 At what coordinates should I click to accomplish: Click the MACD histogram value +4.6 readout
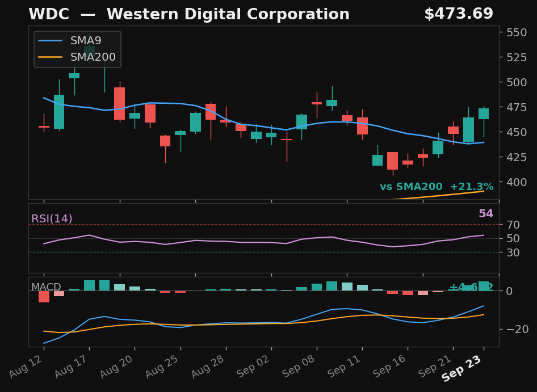tap(471, 287)
